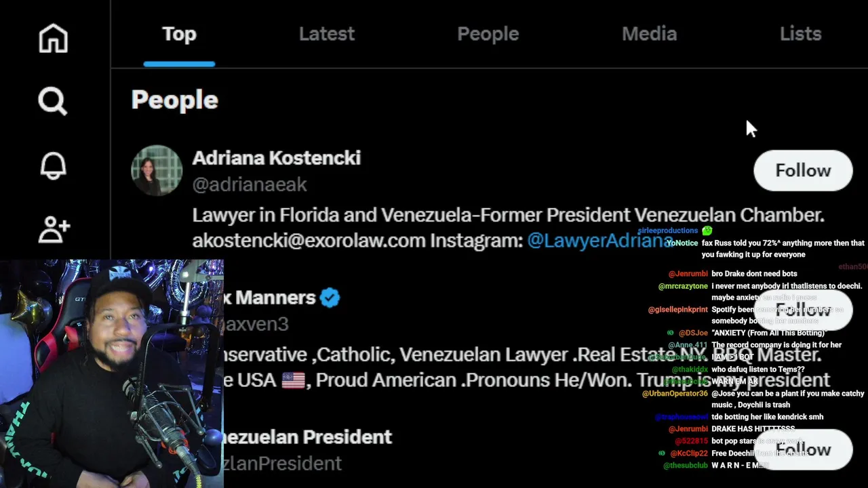The width and height of the screenshot is (868, 488).
Task: Go to the Home feed icon
Action: point(53,39)
